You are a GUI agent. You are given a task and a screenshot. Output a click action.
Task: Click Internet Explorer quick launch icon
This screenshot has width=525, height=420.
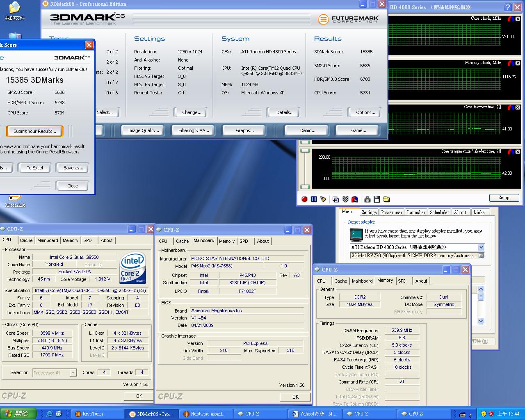(x=50, y=414)
